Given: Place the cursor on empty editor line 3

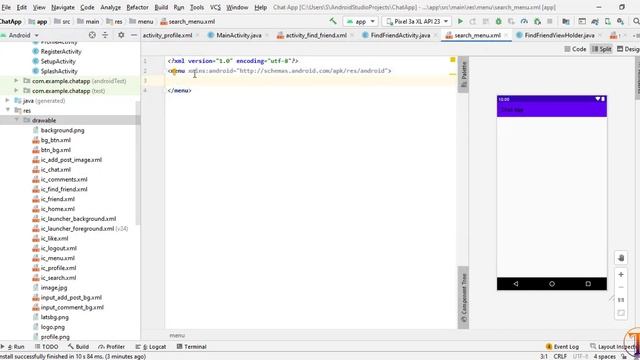Looking at the screenshot, I should pos(310,80).
